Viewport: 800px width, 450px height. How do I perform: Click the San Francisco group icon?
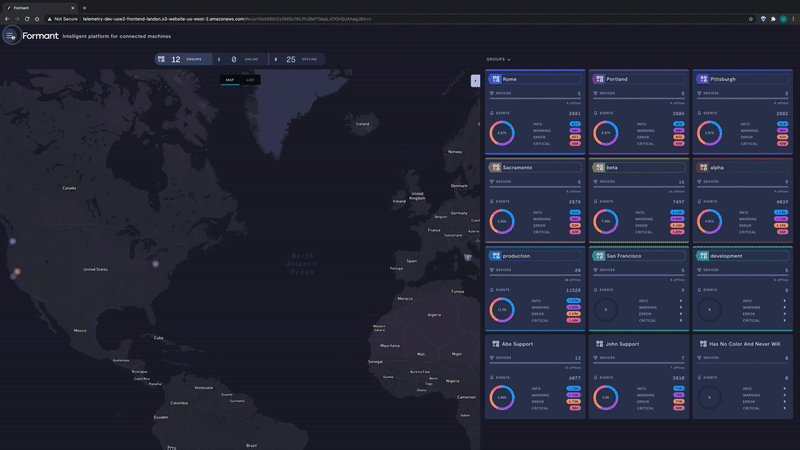[598, 256]
